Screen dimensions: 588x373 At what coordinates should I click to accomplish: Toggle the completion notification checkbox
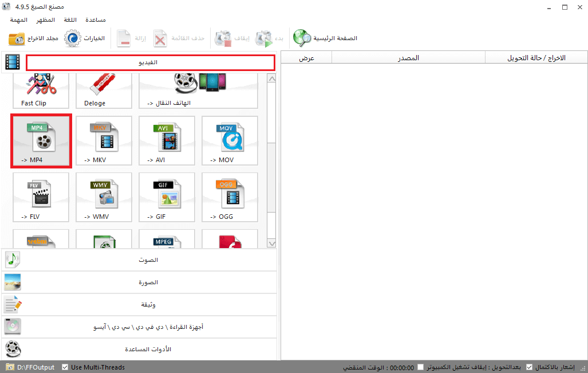click(x=529, y=367)
